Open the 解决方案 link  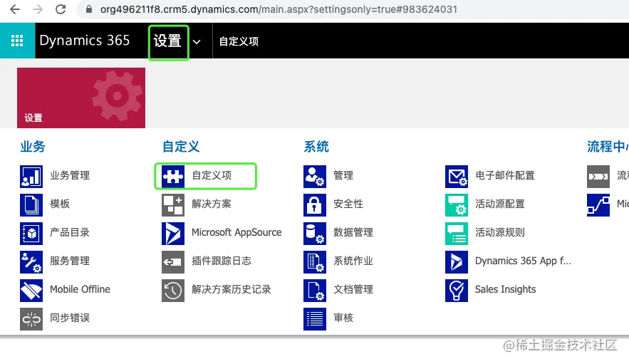click(212, 204)
